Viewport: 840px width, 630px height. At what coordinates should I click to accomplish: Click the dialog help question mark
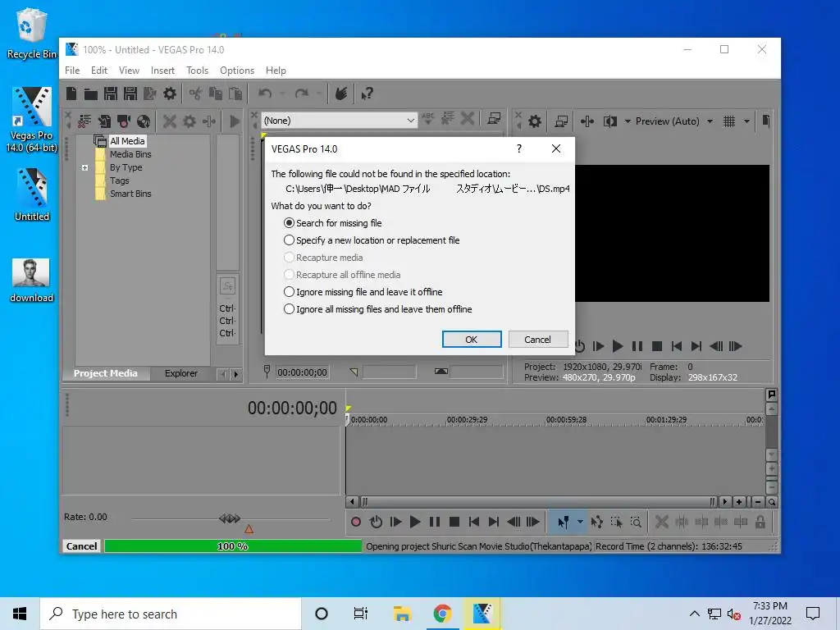tap(518, 148)
